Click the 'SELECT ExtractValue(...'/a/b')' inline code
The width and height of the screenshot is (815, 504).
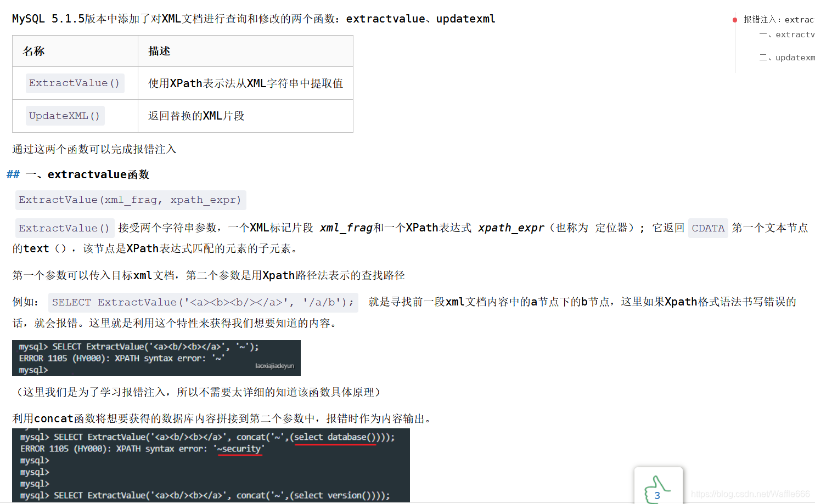203,303
